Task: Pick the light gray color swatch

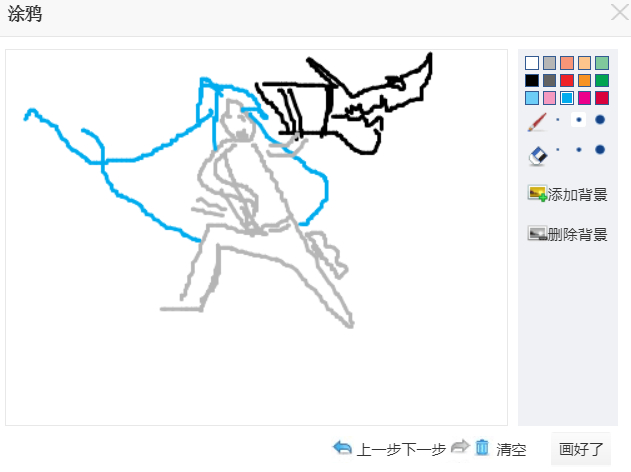Action: 549,63
